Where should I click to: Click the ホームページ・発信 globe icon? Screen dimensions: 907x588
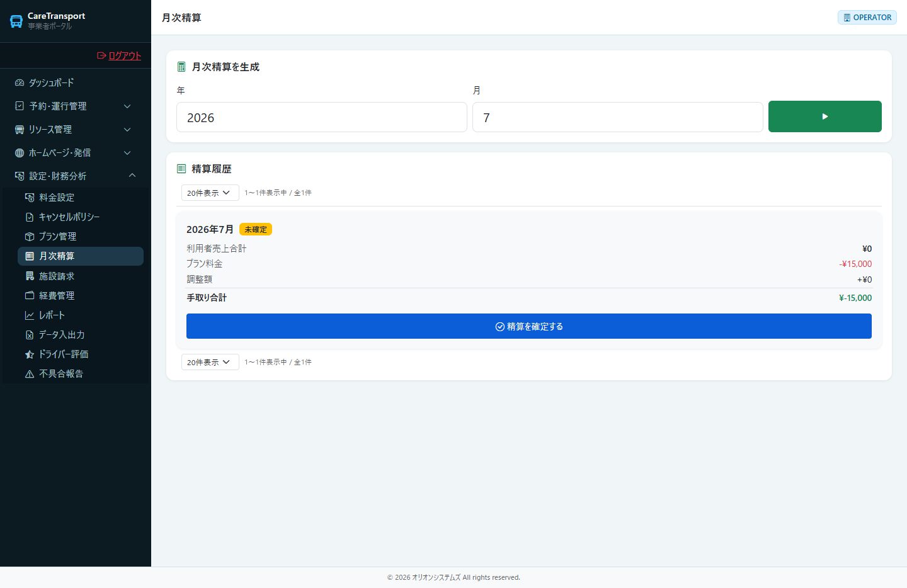(20, 152)
